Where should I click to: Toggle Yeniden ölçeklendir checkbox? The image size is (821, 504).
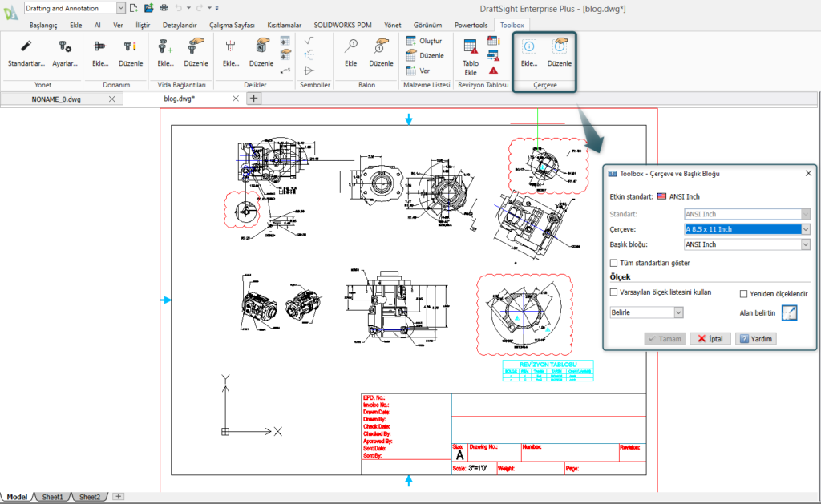(743, 293)
